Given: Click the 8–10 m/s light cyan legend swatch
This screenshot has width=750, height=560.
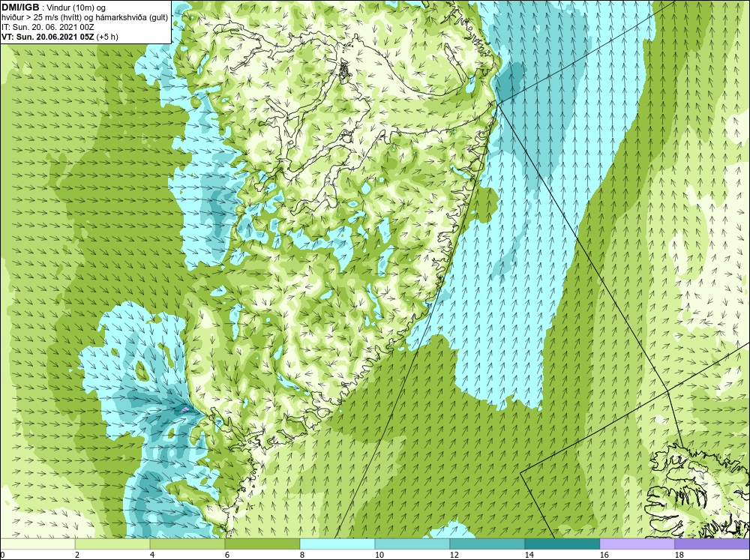Looking at the screenshot, I should pos(337,544).
